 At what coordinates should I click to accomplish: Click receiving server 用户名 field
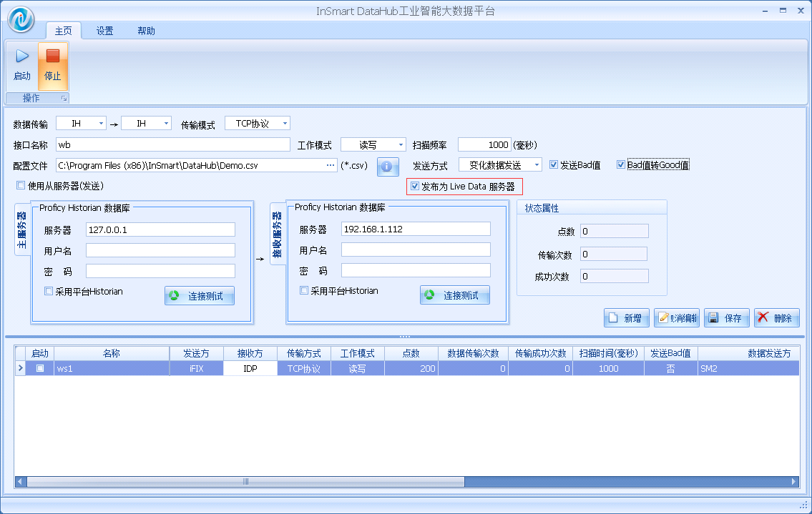pos(416,249)
